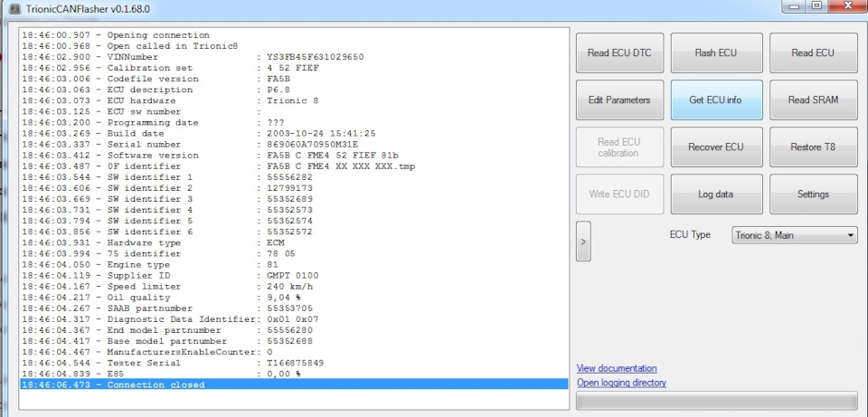This screenshot has height=417, width=868.
Task: Click the '0F identifier' log line
Action: pos(294,166)
